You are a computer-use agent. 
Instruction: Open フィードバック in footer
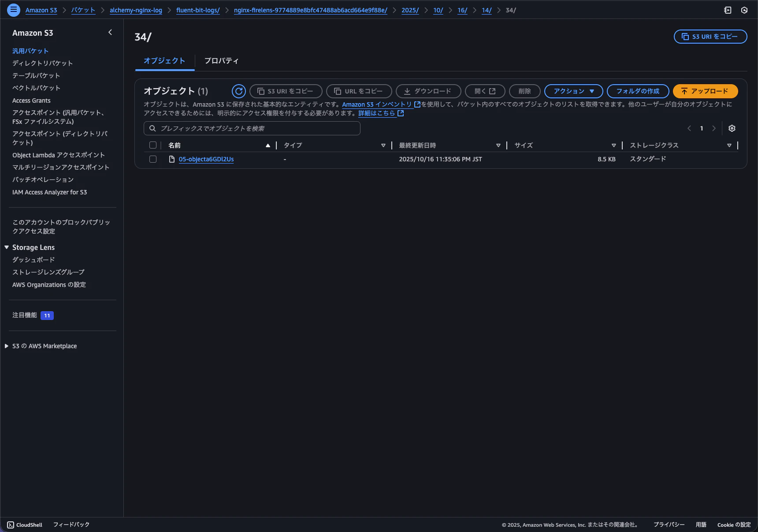(71, 525)
